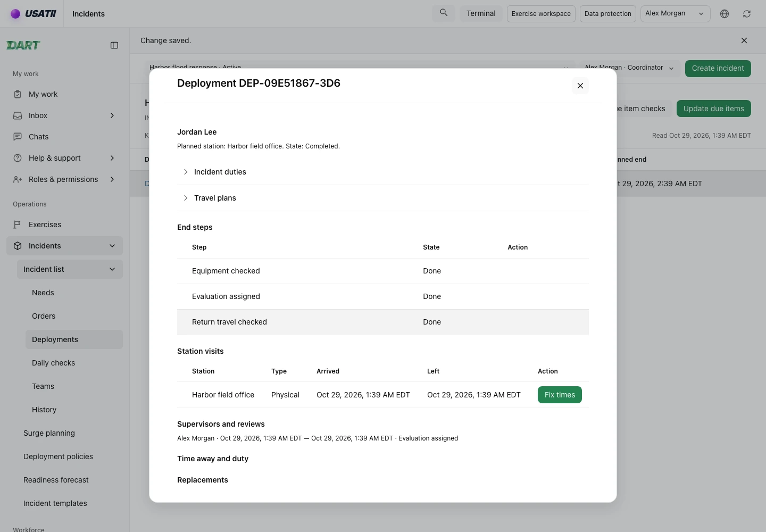The width and height of the screenshot is (766, 532).
Task: Open Orders under Incident list
Action: (x=74, y=316)
